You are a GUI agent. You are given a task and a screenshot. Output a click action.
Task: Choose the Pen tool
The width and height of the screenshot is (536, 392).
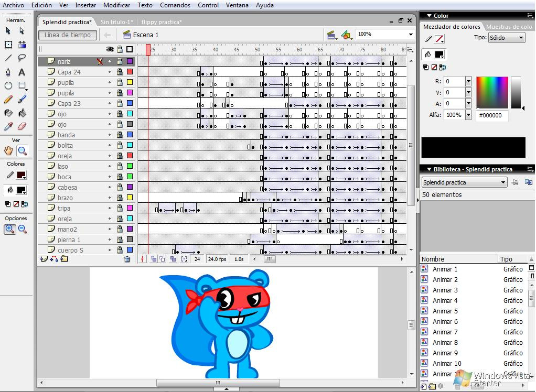tap(8, 72)
